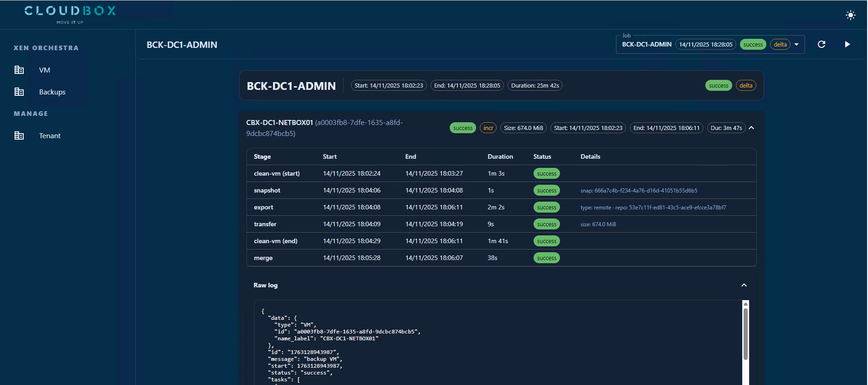Click the success badge in job header card
Screen dimensions: 868x385
(718, 86)
